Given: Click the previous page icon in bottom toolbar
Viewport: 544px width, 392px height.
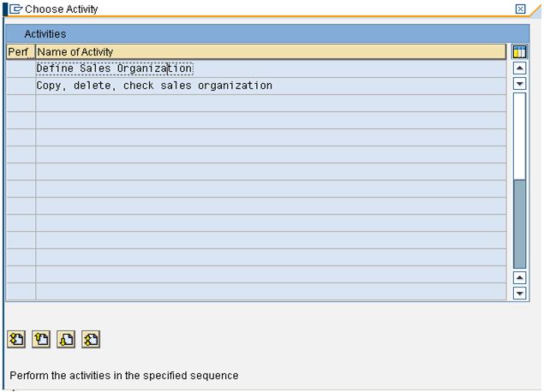Looking at the screenshot, I should [x=41, y=340].
